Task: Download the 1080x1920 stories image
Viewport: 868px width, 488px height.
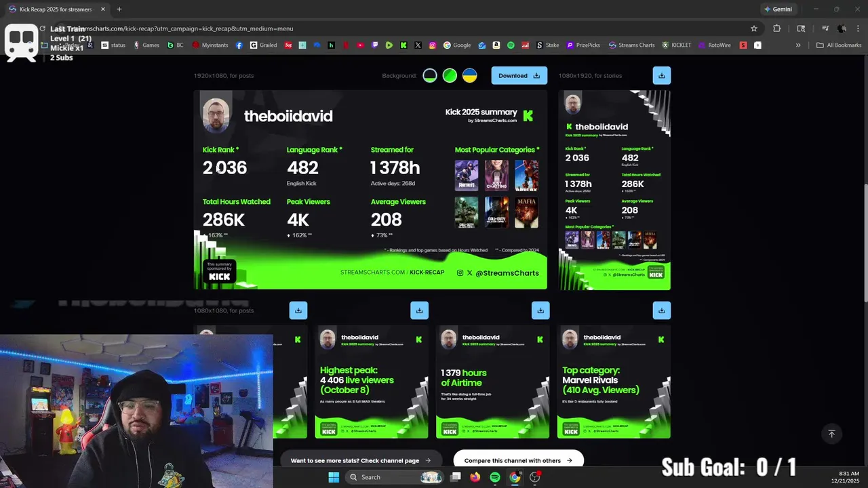Action: tap(661, 75)
